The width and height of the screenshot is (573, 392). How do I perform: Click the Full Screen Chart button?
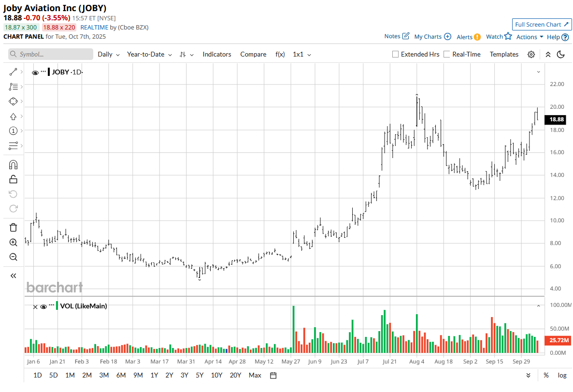[542, 25]
